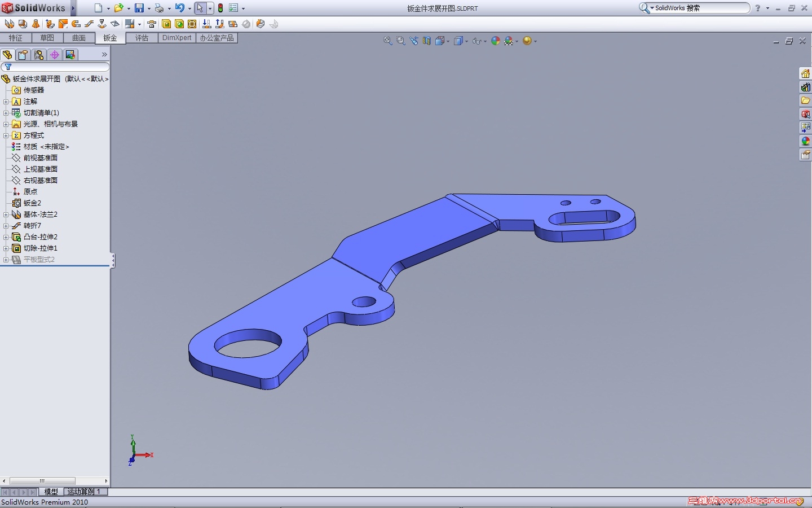Expand the 切割清单(1) tree node
This screenshot has width=812, height=508.
(6, 113)
